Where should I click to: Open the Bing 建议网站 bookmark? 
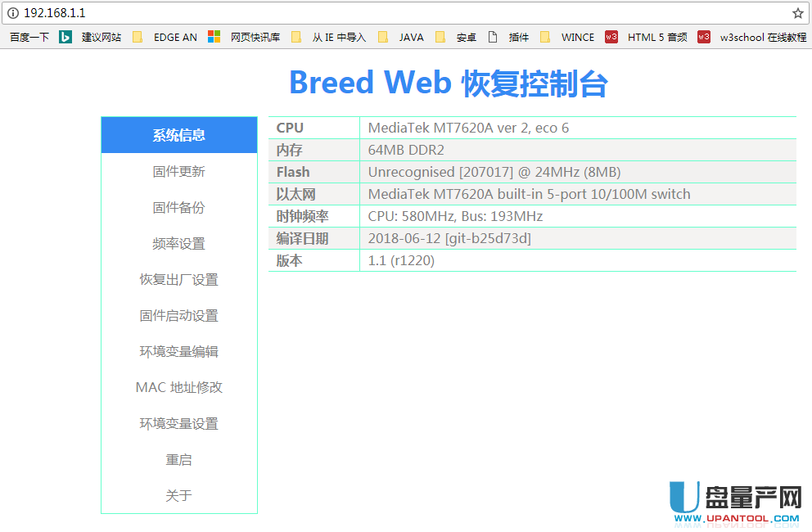[91, 37]
